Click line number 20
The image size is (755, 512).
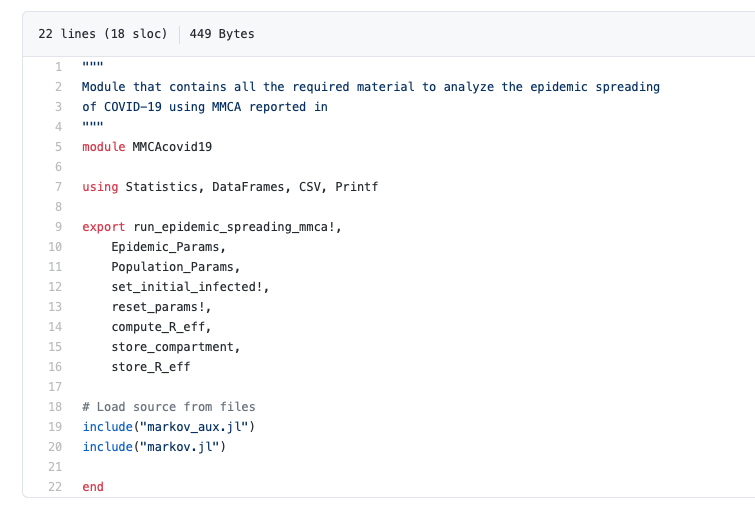[x=55, y=446]
